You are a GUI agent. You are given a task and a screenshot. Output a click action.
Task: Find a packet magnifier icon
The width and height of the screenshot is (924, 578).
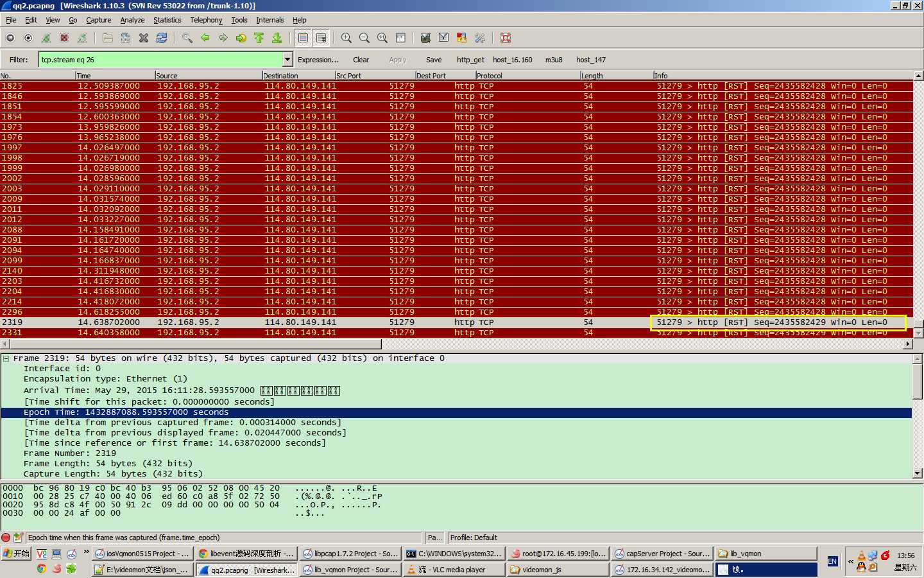(187, 38)
